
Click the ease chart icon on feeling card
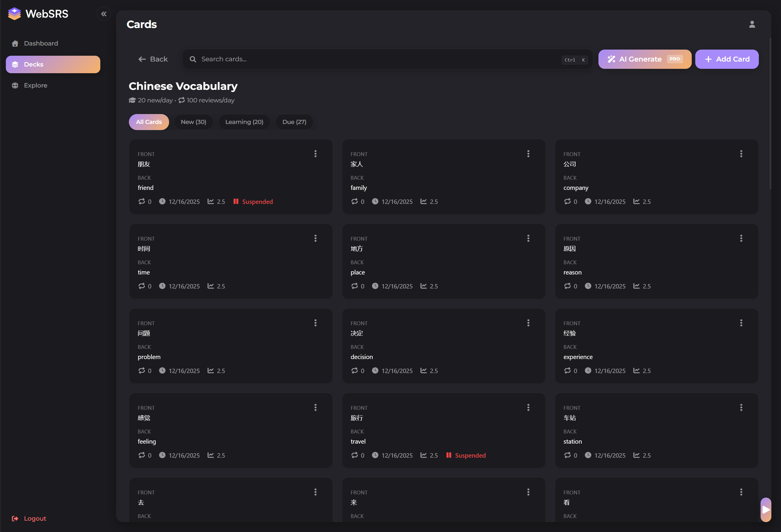click(x=211, y=455)
